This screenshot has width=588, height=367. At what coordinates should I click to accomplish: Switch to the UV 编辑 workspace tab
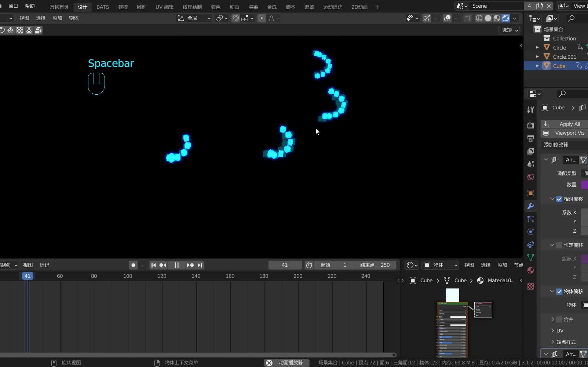pyautogui.click(x=164, y=7)
